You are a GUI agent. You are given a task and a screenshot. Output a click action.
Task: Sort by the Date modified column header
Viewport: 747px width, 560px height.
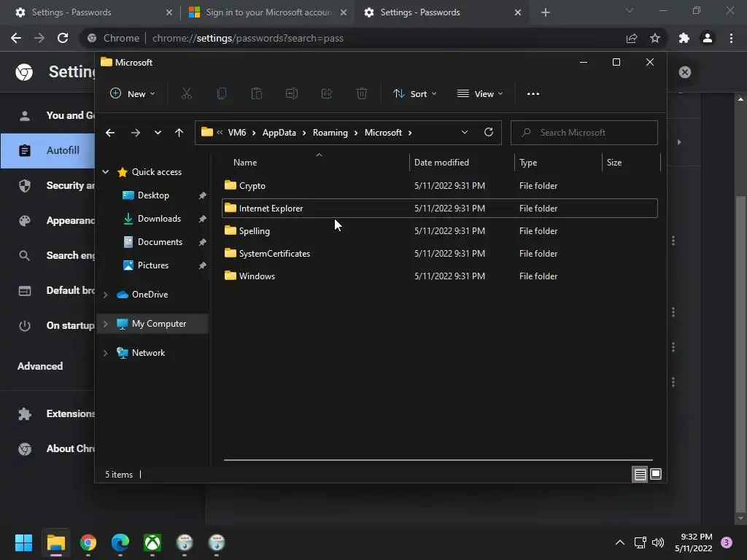pyautogui.click(x=462, y=163)
